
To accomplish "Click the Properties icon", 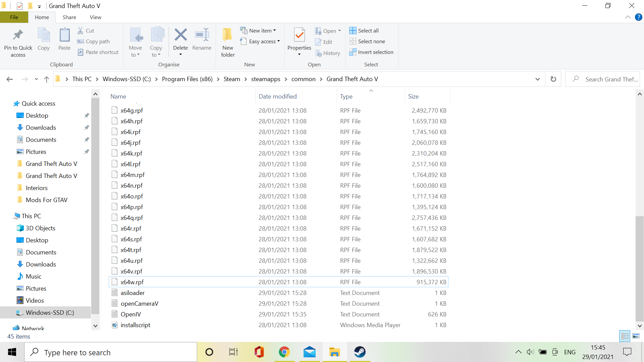I will [x=299, y=35].
